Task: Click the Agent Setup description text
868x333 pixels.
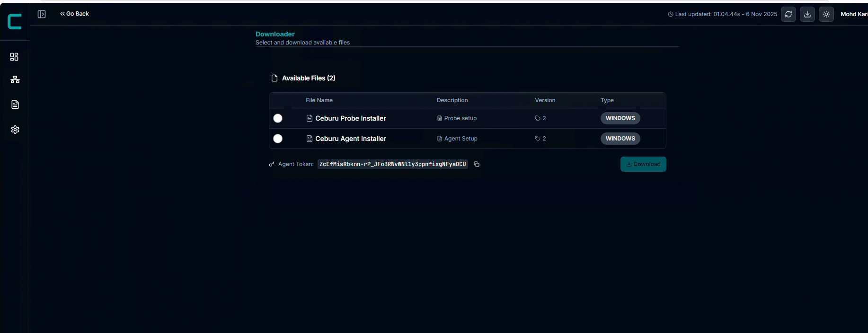Action: tap(461, 139)
